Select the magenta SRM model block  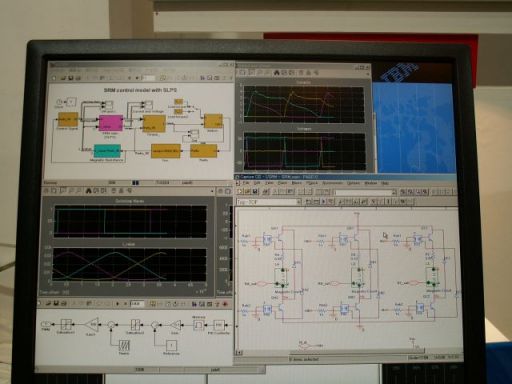pyautogui.click(x=111, y=123)
